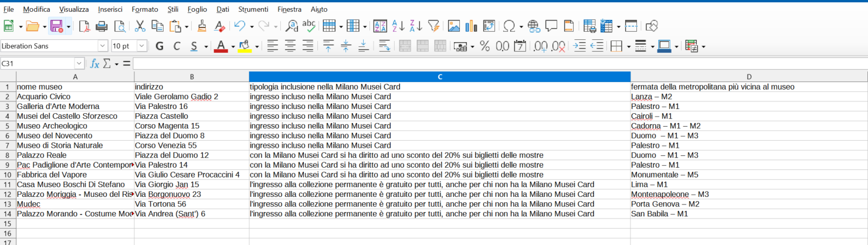Format as percent using % icon
Viewport: 868px width, 245px height.
tap(484, 46)
